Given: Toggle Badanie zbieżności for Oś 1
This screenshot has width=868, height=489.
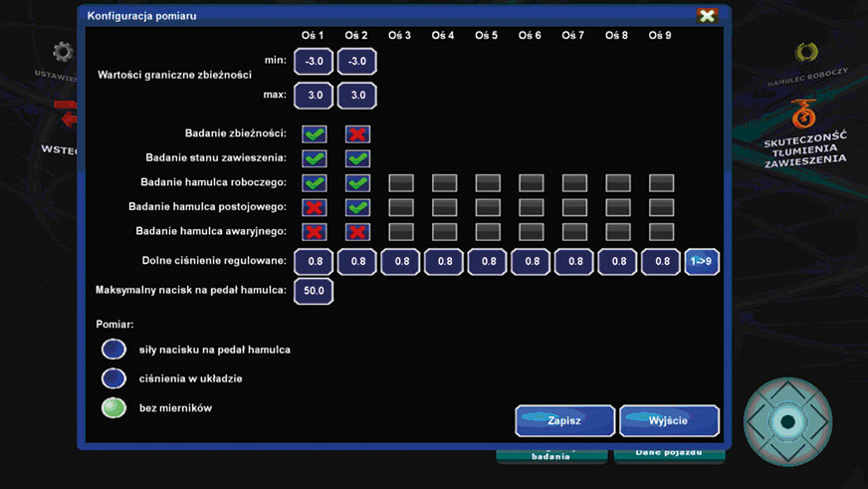Looking at the screenshot, I should [314, 133].
